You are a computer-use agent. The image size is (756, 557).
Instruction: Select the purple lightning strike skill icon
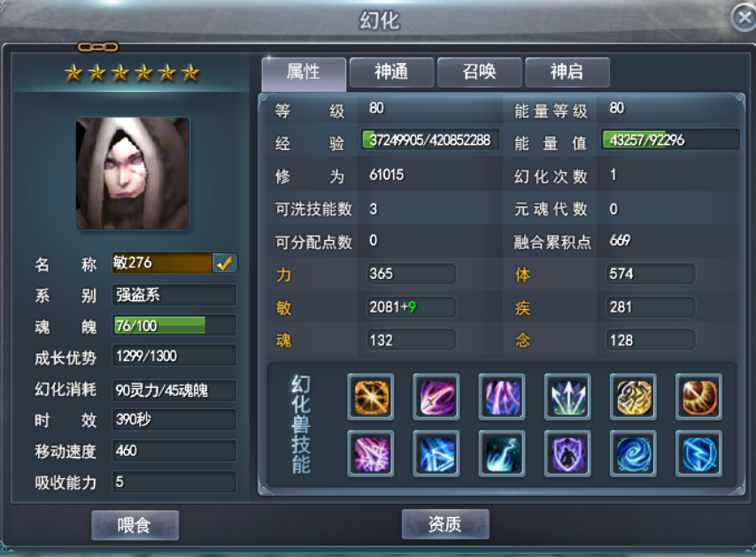point(502,398)
